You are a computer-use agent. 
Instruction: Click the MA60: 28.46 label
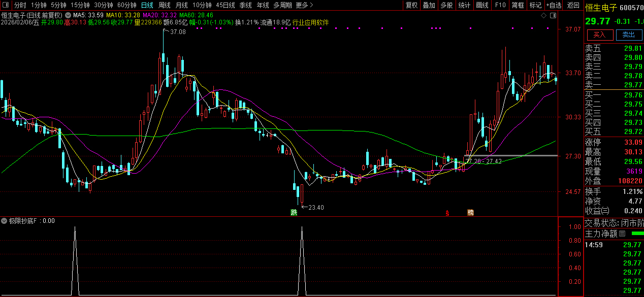(x=196, y=15)
